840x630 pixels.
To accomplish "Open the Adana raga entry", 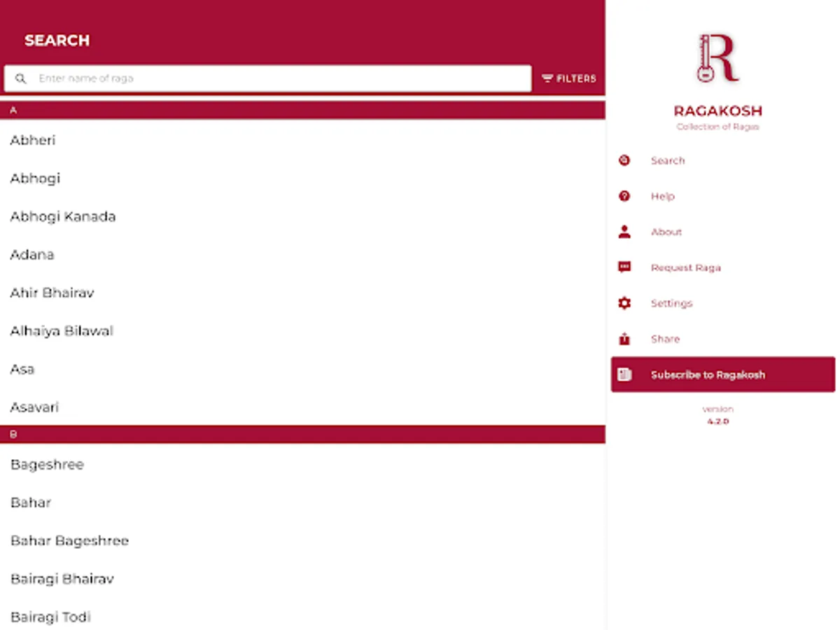I will (x=302, y=255).
